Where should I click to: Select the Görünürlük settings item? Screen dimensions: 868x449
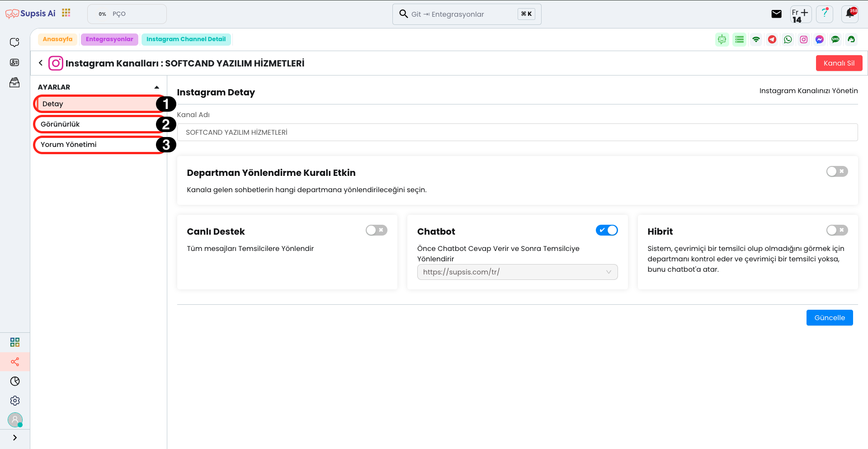tap(99, 124)
